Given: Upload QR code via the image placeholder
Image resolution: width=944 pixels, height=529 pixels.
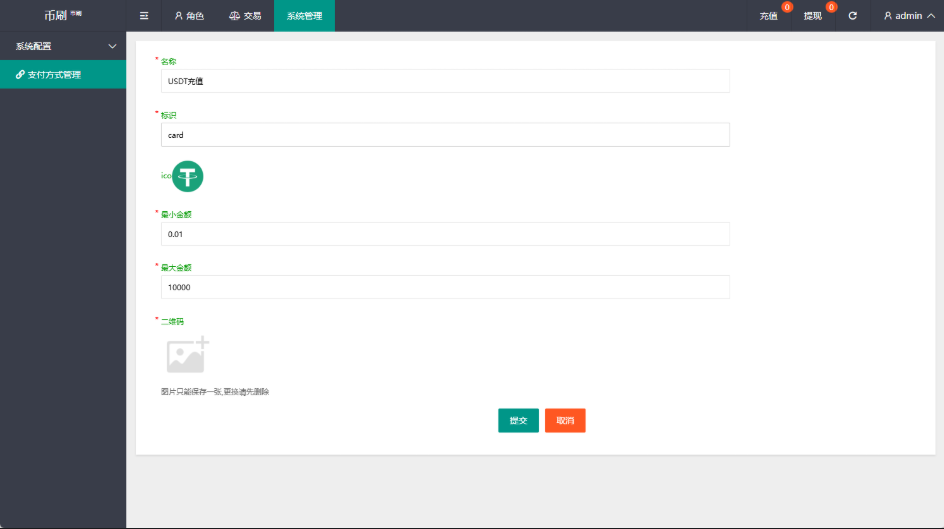Looking at the screenshot, I should tap(187, 354).
